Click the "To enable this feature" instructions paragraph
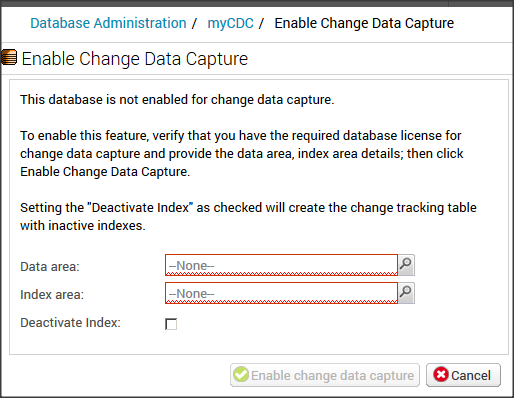The image size is (514, 398). point(242,154)
